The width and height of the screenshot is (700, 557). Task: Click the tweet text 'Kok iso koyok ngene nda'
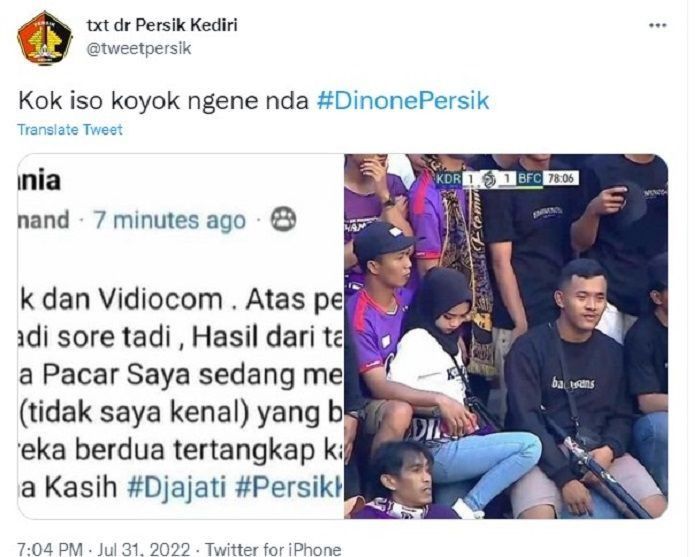pyautogui.click(x=163, y=101)
